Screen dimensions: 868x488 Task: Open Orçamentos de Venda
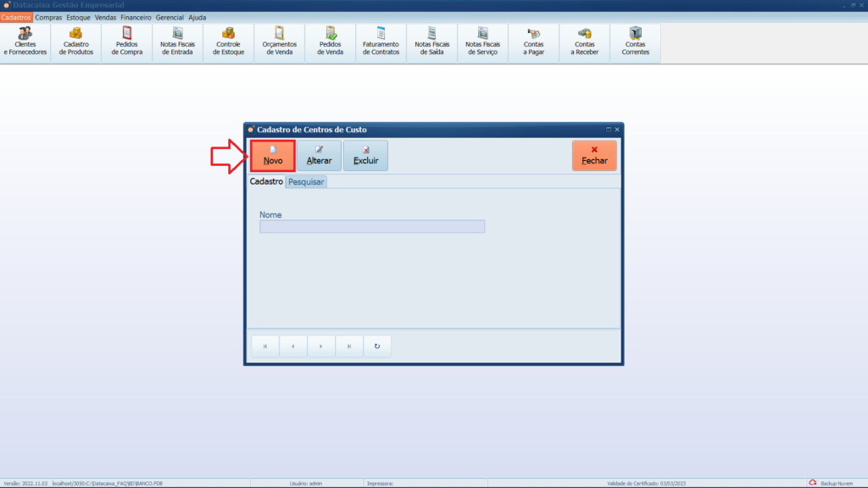(280, 42)
